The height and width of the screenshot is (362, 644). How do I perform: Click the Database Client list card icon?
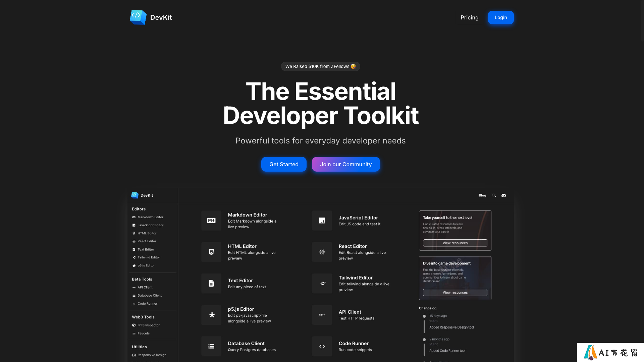(x=211, y=346)
